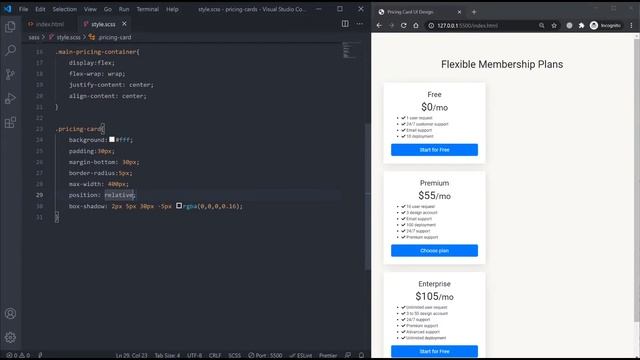
Task: Click the code minimap in the editor
Action: 352,51
